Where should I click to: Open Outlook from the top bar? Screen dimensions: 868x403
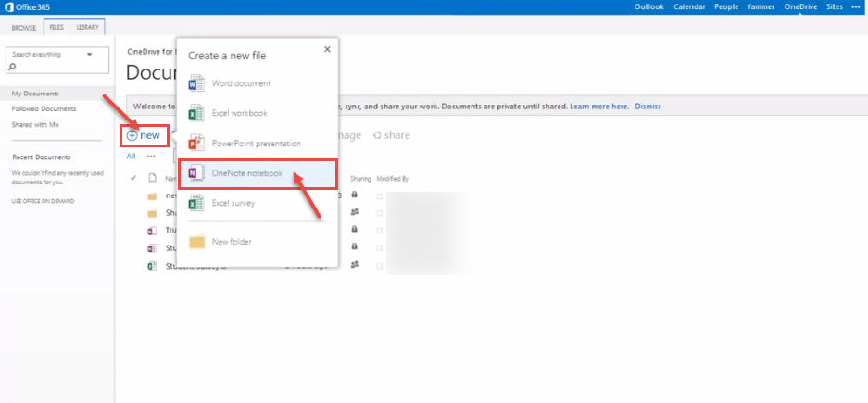648,7
